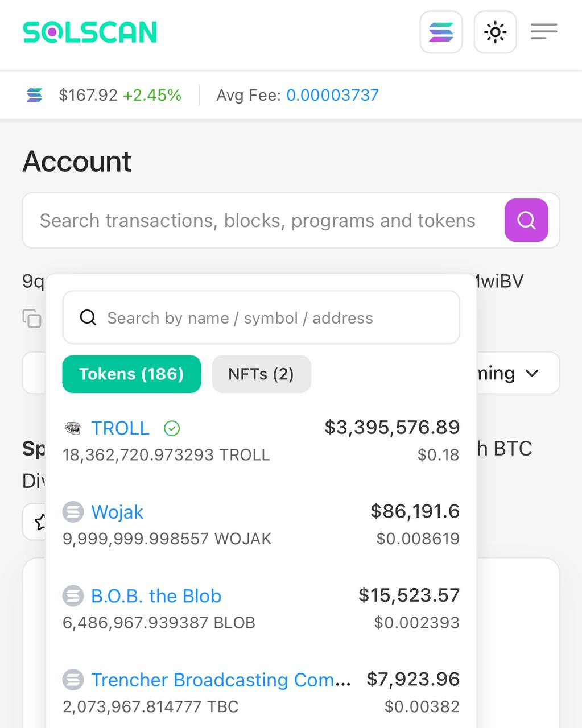The width and height of the screenshot is (582, 728).
Task: Click the Trencher Broadcasting token icon
Action: coord(73,680)
